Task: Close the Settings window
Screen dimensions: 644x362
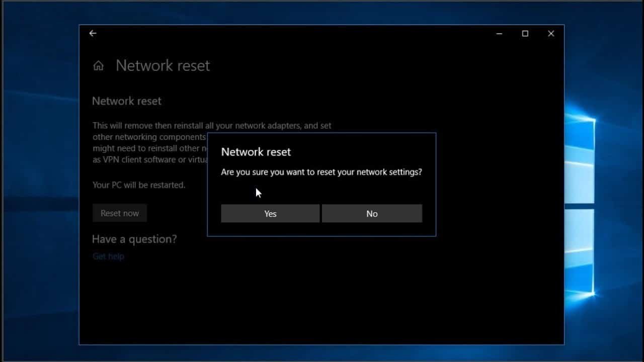Action: click(x=551, y=34)
